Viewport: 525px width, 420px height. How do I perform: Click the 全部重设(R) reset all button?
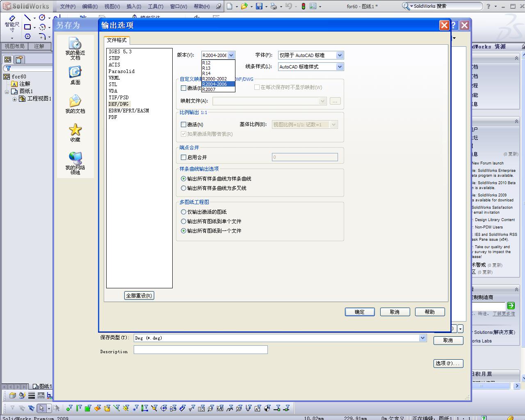(x=139, y=296)
